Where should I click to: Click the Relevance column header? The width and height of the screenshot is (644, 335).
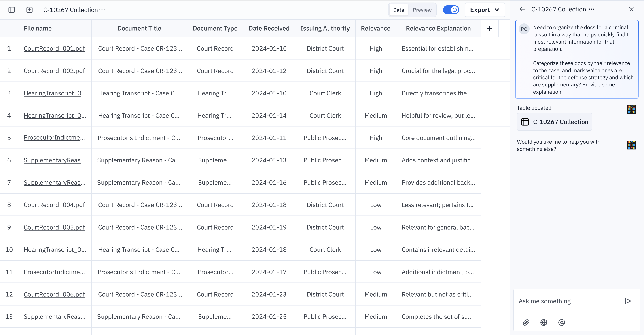(x=375, y=28)
